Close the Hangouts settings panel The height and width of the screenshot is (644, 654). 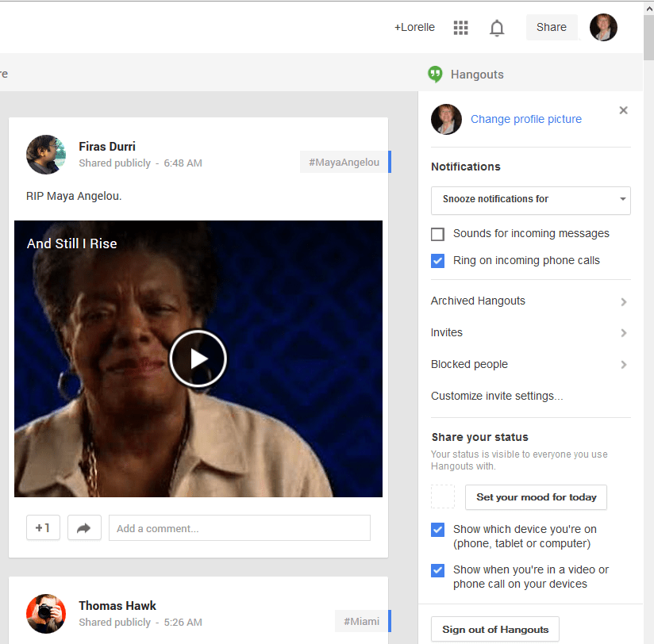pos(623,110)
